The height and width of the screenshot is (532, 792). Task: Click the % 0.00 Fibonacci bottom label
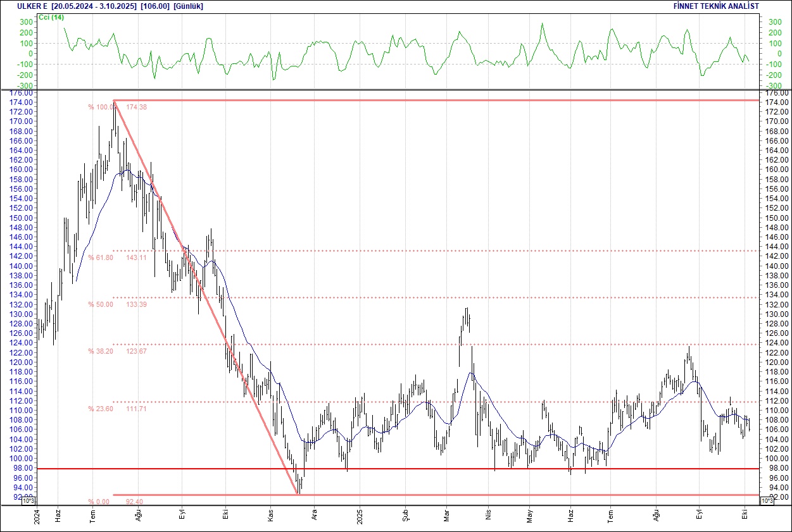point(100,502)
